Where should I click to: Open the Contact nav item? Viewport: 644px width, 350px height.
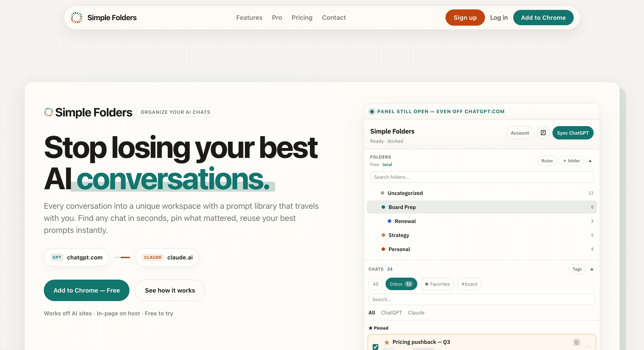(334, 18)
